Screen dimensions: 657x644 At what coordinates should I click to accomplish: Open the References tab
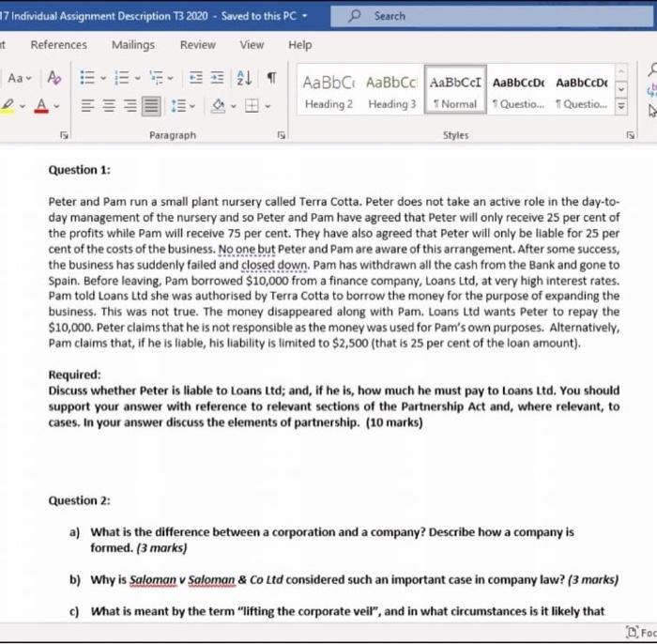point(58,45)
